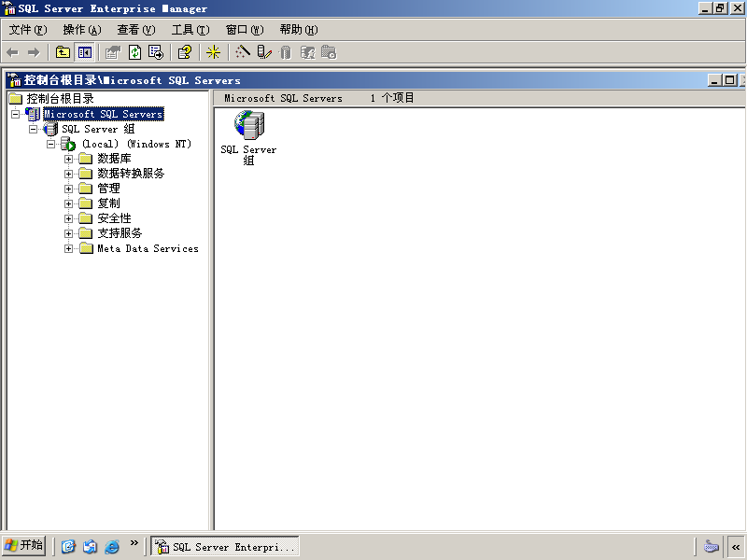The height and width of the screenshot is (560, 747).
Task: Click the grayed New Database icon
Action: (x=286, y=52)
